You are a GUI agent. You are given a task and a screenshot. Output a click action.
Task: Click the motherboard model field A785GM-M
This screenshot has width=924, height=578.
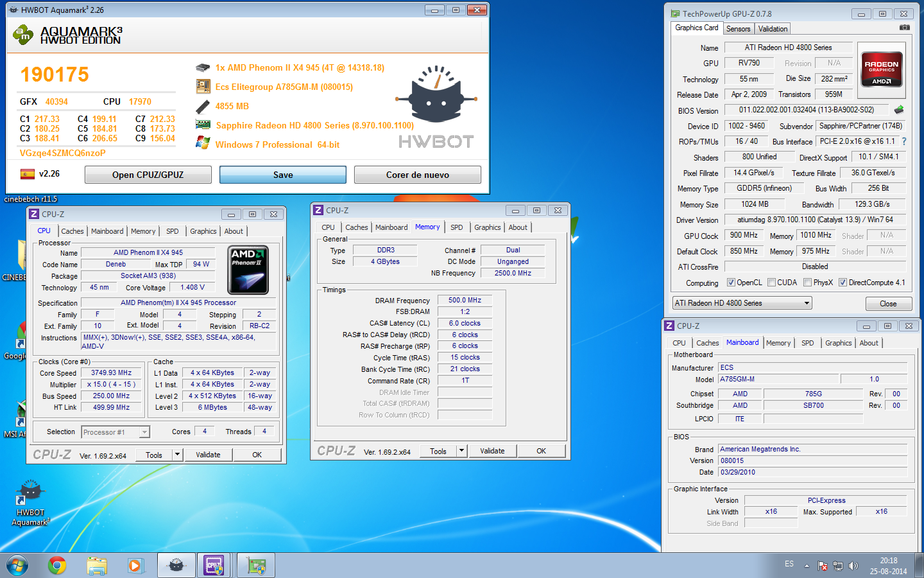click(x=778, y=379)
